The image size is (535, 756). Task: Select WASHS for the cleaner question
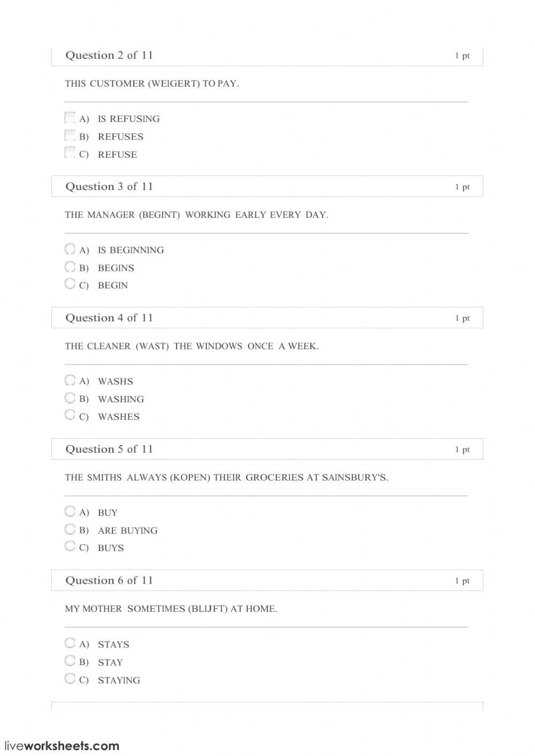pyautogui.click(x=70, y=380)
